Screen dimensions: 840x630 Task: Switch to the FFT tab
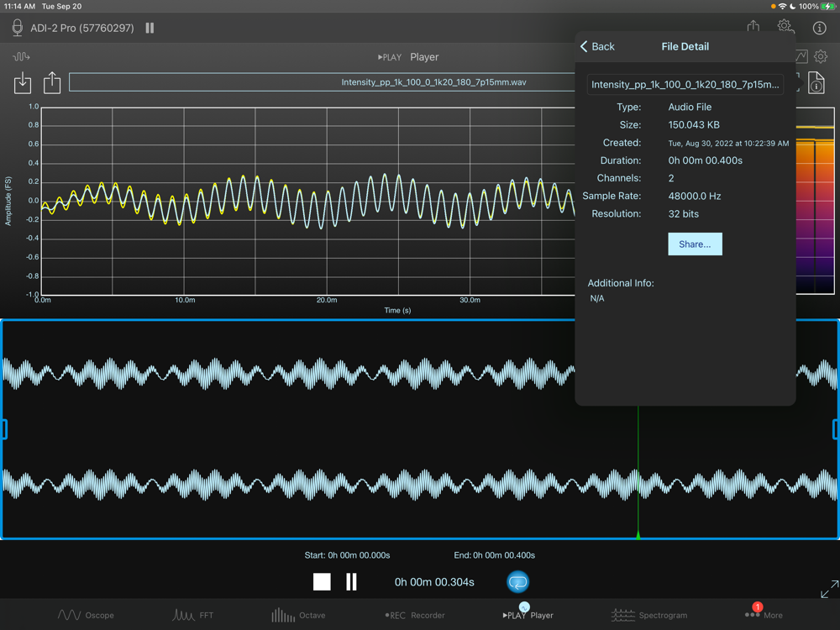[x=193, y=615]
